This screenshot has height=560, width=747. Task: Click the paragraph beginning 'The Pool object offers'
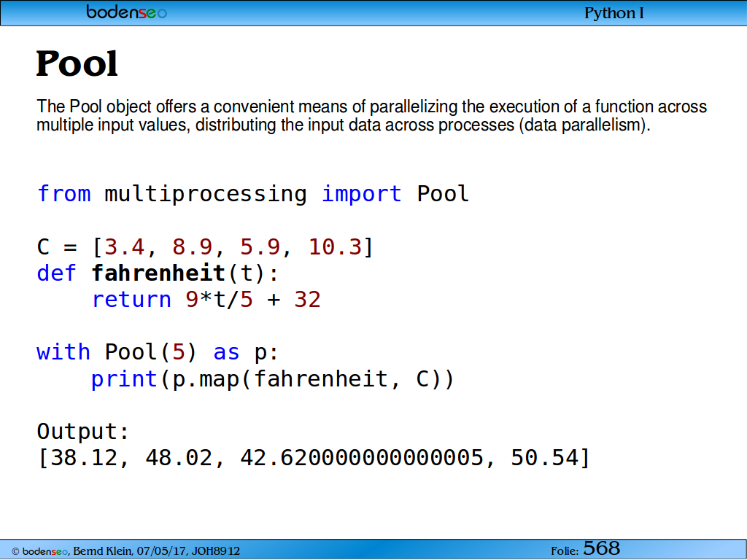pyautogui.click(x=371, y=116)
